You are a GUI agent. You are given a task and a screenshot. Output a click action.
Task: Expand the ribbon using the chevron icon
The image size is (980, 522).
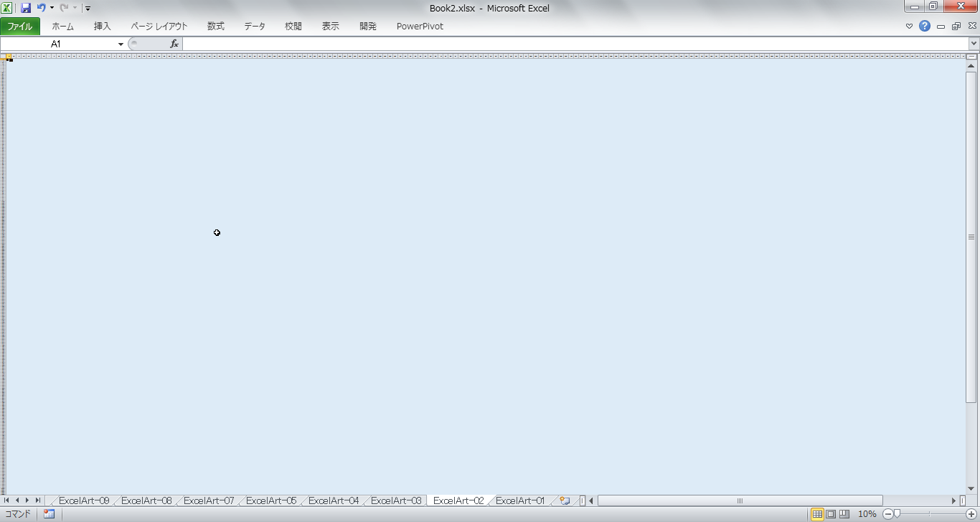(910, 27)
